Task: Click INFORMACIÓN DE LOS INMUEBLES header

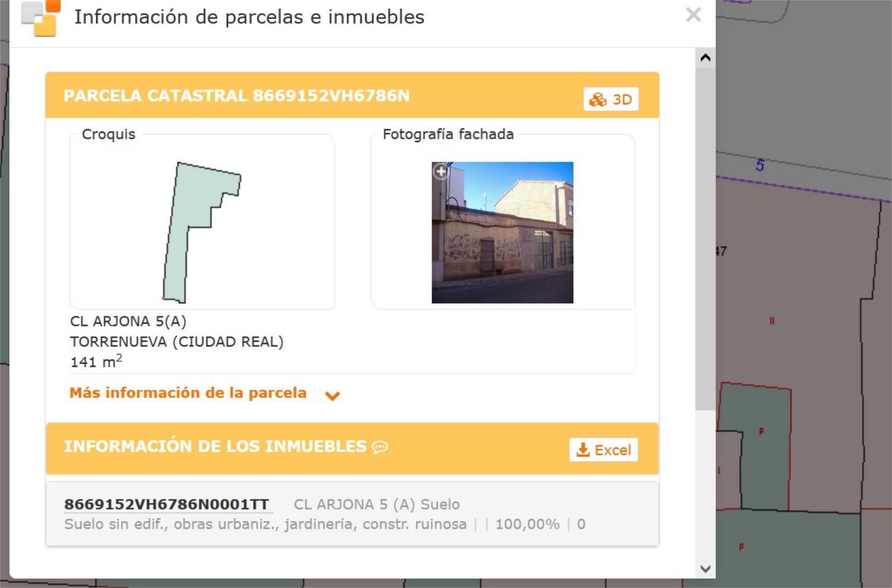Action: [215, 446]
